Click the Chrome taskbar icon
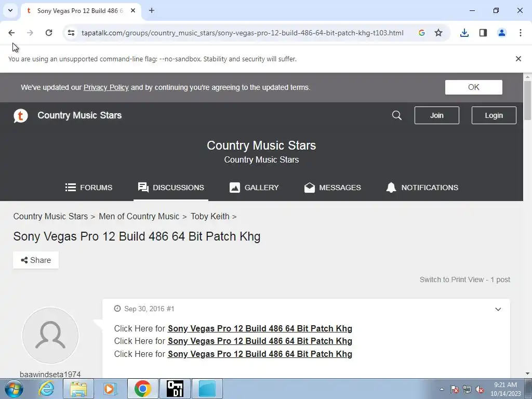This screenshot has width=532, height=399. [142, 389]
